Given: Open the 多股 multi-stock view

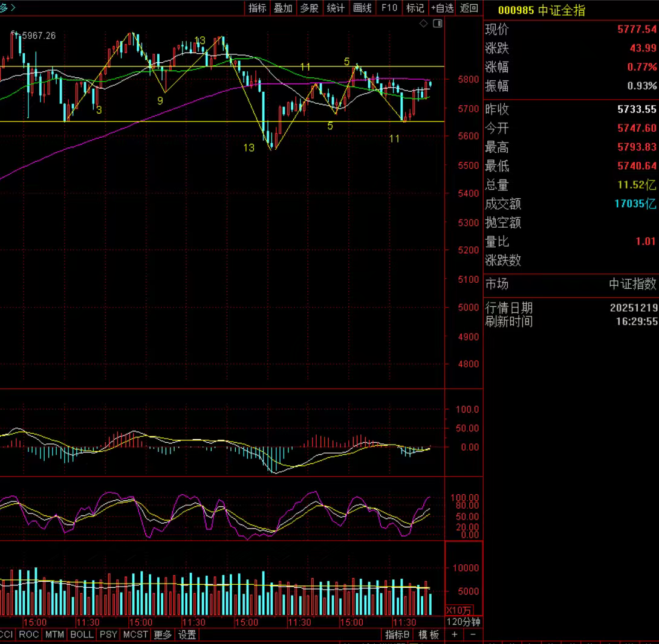Looking at the screenshot, I should [309, 8].
